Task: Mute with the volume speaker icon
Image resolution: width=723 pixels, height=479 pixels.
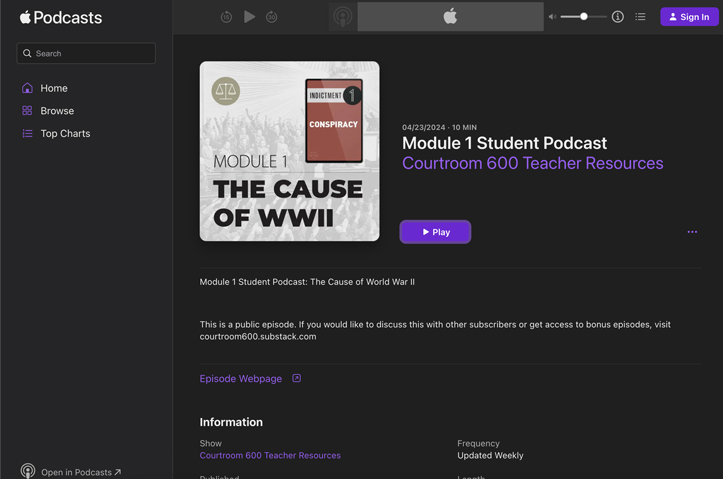Action: pos(552,17)
